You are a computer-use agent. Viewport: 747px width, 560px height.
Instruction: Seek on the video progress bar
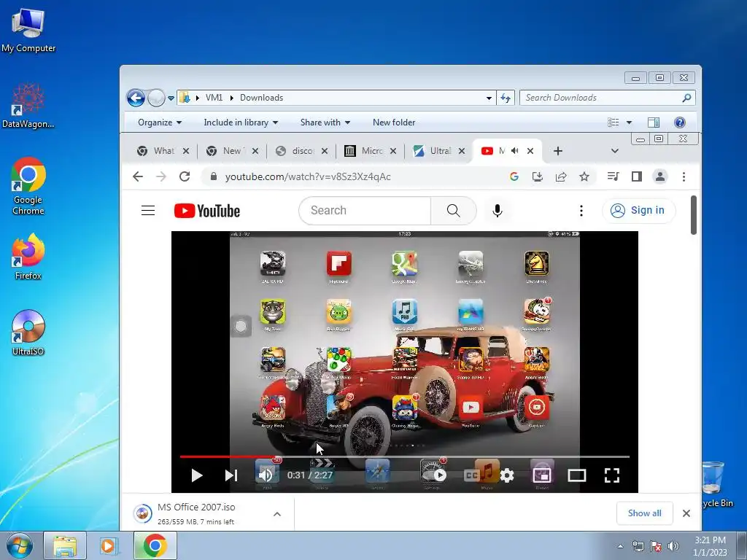404,456
